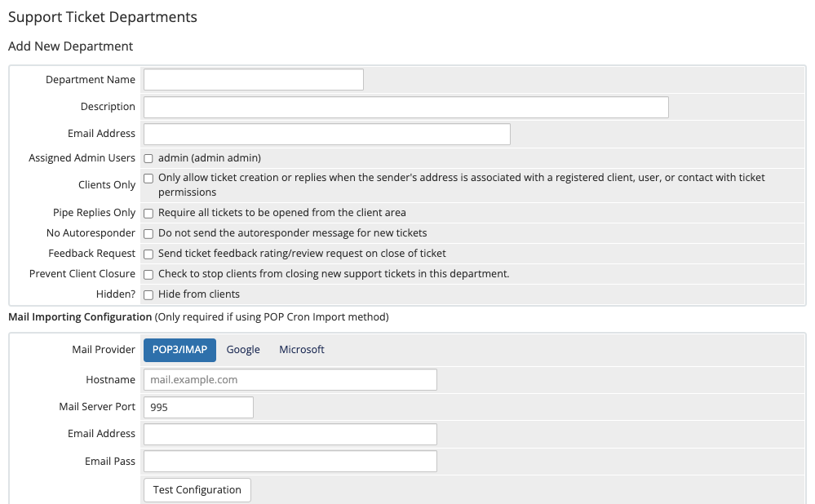
Task: Click the Hostname field showing mail.example.com
Action: tap(290, 380)
